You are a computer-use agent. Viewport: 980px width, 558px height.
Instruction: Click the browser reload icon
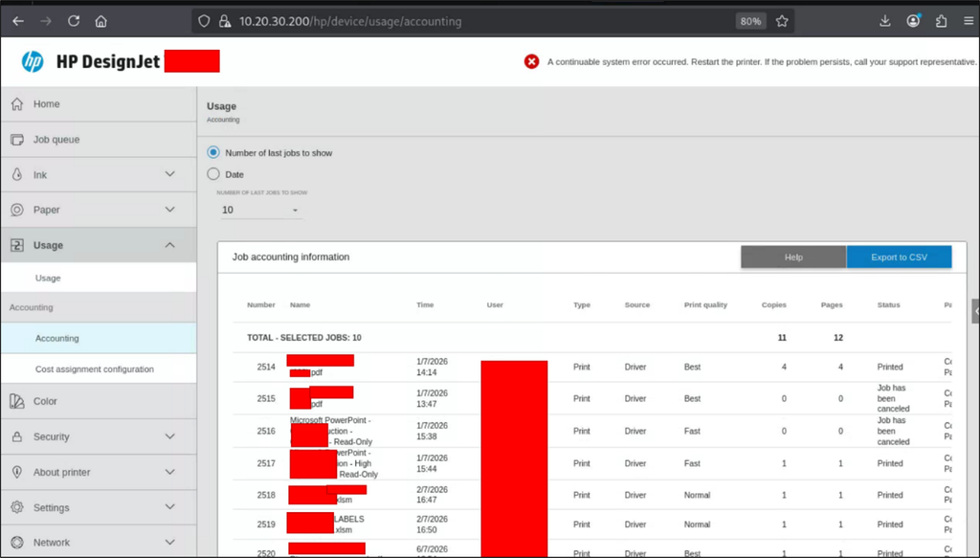tap(74, 21)
